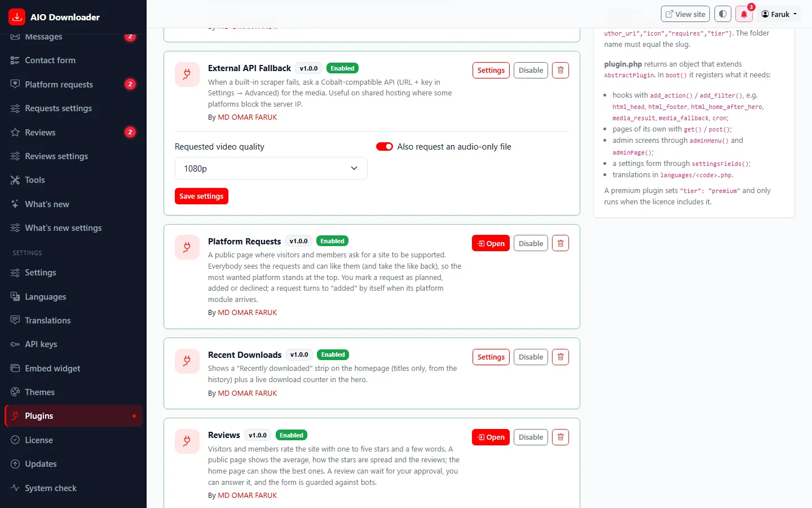Viewport: 812px width, 508px height.
Task: Disable the Reviews plugin
Action: click(x=531, y=437)
